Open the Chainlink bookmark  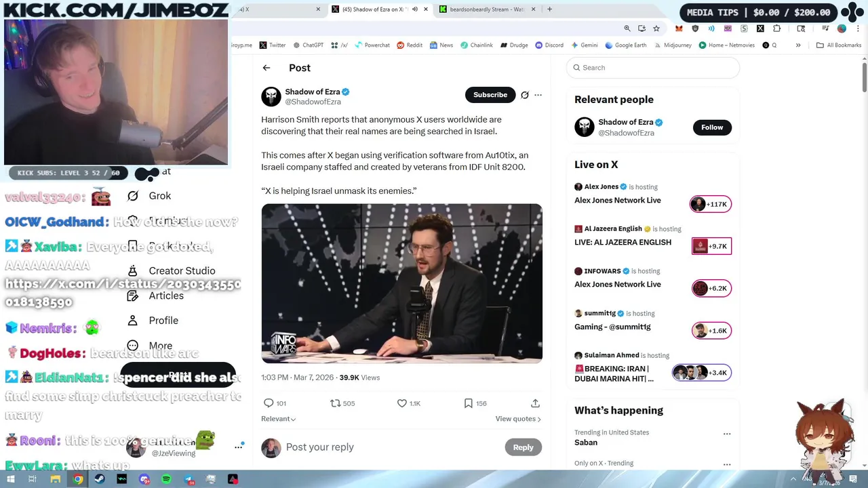click(477, 45)
